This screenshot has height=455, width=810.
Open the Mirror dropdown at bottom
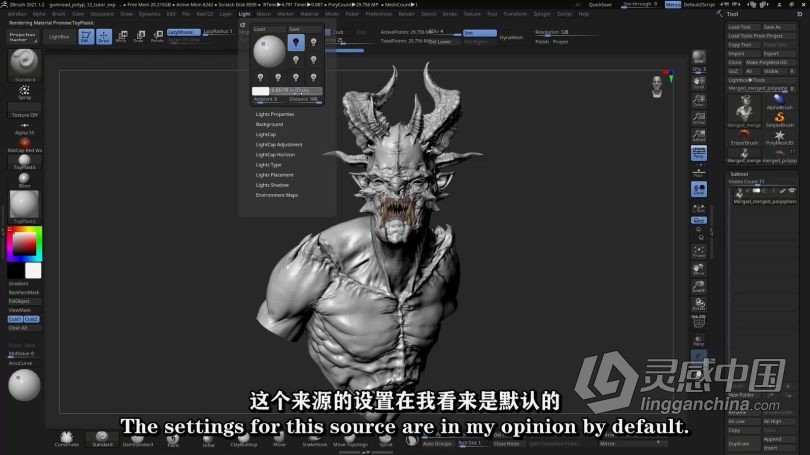(x=631, y=444)
